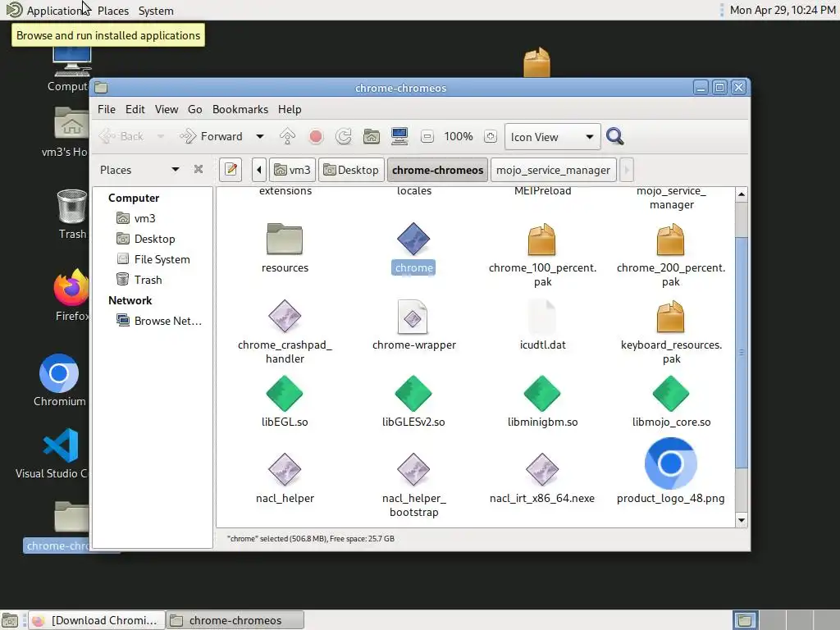The image size is (840, 630).
Task: Click the Computer toolbar icon
Action: (x=399, y=137)
